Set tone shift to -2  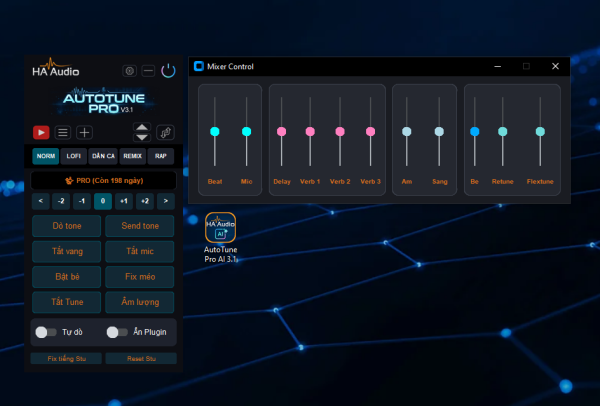pos(61,201)
